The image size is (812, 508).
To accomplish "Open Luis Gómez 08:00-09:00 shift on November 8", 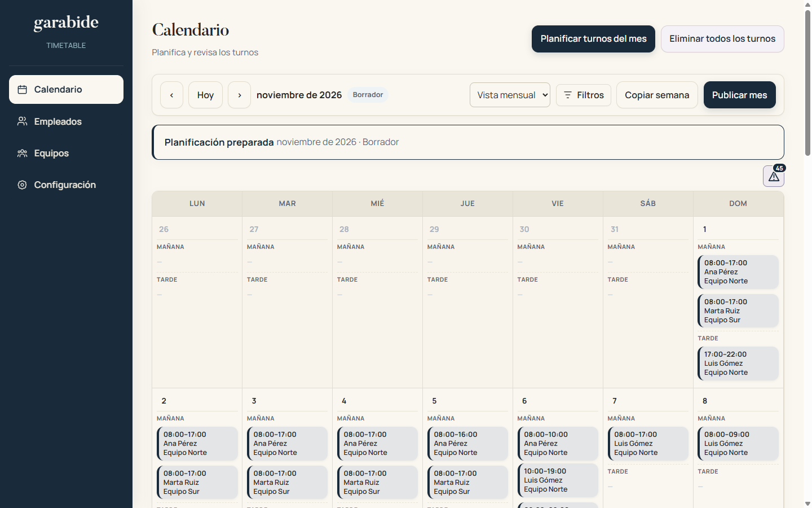I will 738,444.
